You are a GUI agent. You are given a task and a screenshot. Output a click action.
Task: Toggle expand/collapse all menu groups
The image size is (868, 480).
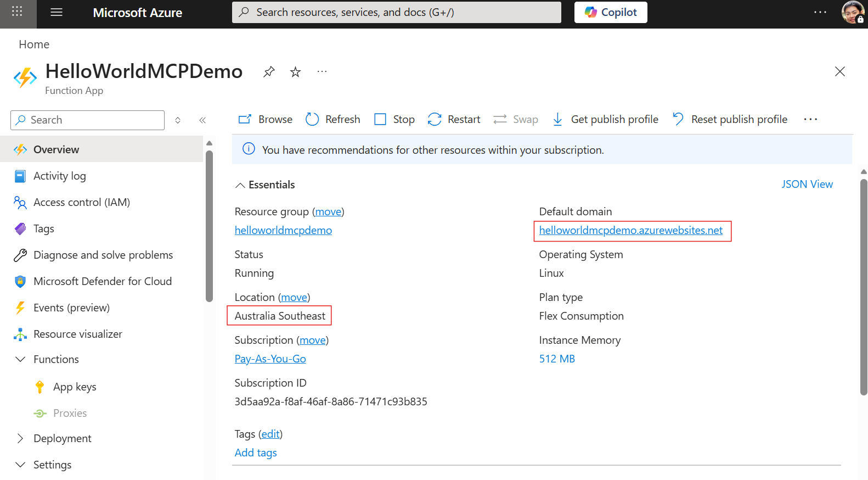(178, 120)
